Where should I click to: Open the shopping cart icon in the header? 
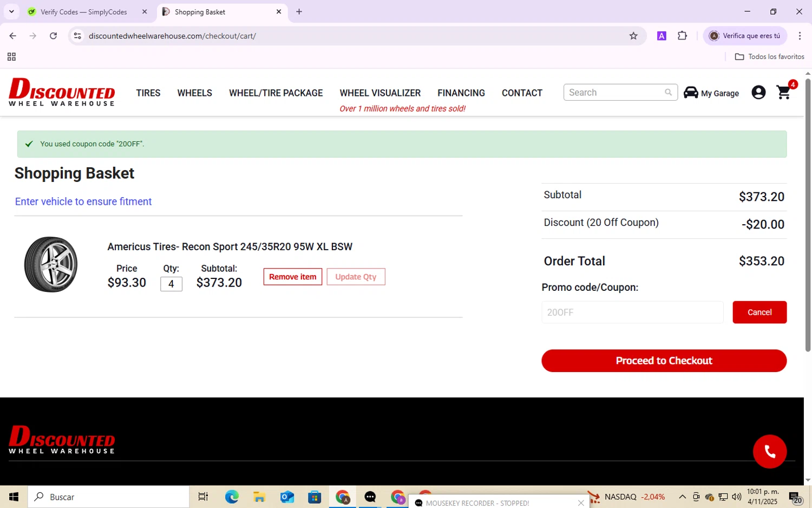[x=784, y=93]
